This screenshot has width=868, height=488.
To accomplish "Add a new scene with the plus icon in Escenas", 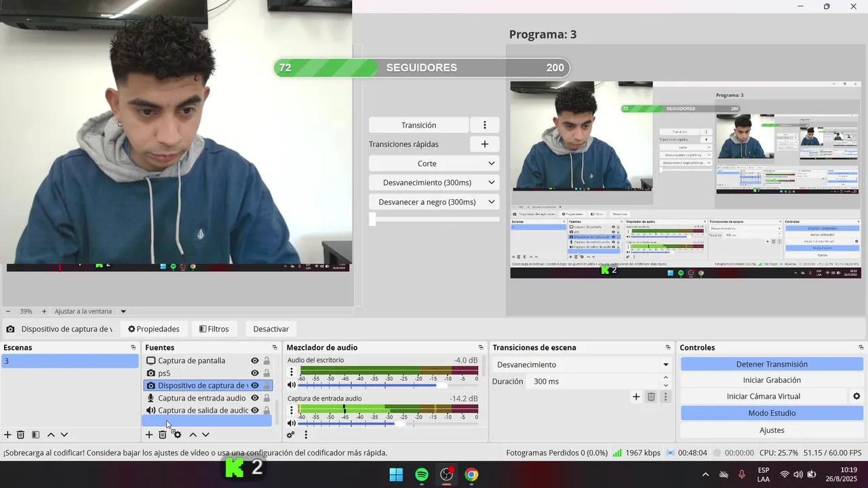I will point(7,434).
